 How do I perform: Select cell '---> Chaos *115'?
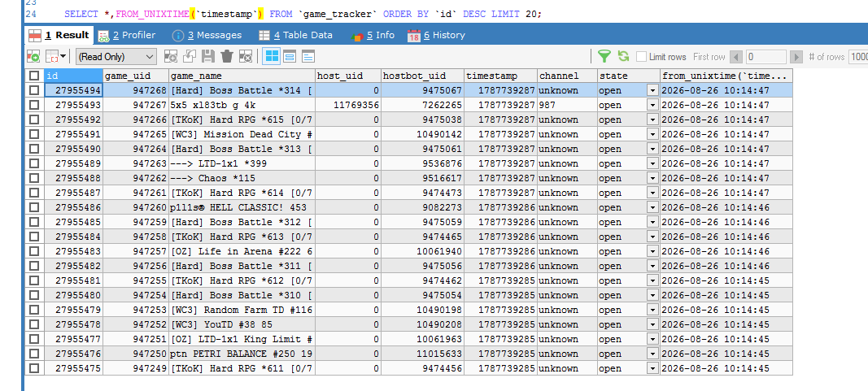[242, 178]
